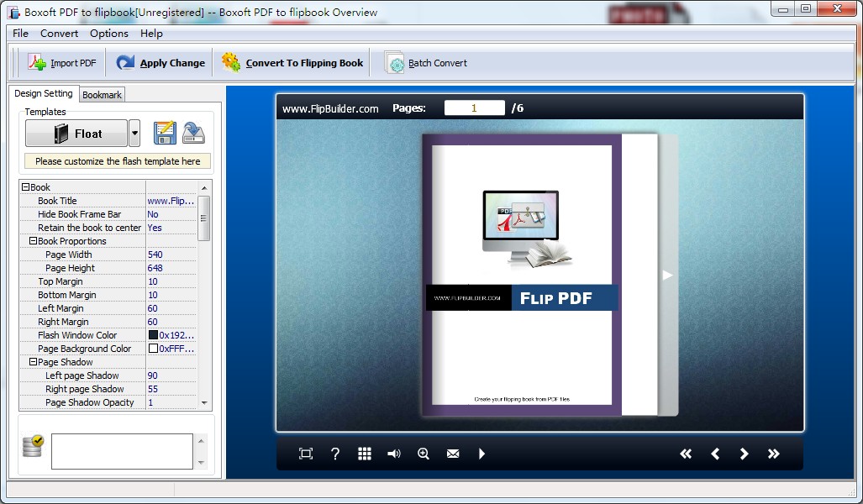
Task: Click the Left page Shadow value 90
Action: click(171, 375)
